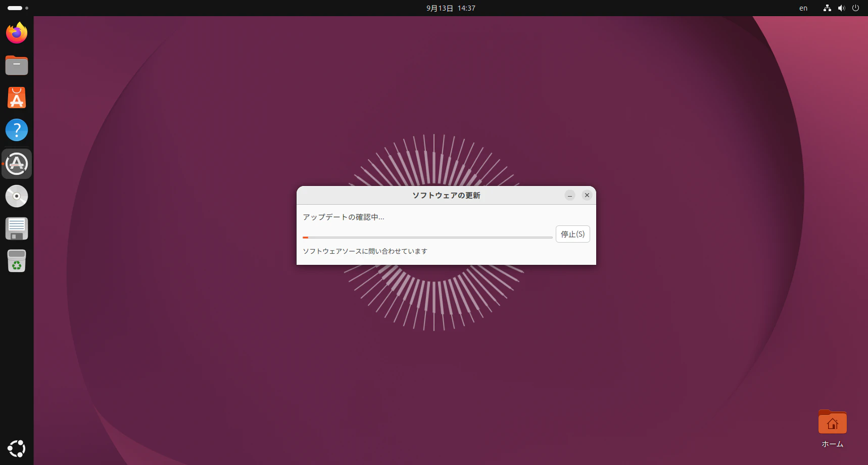
Task: Show applications with Ubuntu logo button
Action: pyautogui.click(x=17, y=448)
